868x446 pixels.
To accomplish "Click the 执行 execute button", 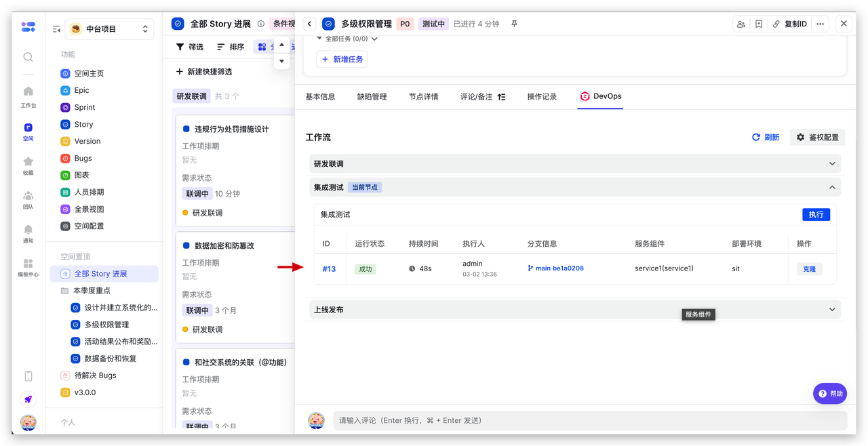I will coord(816,214).
